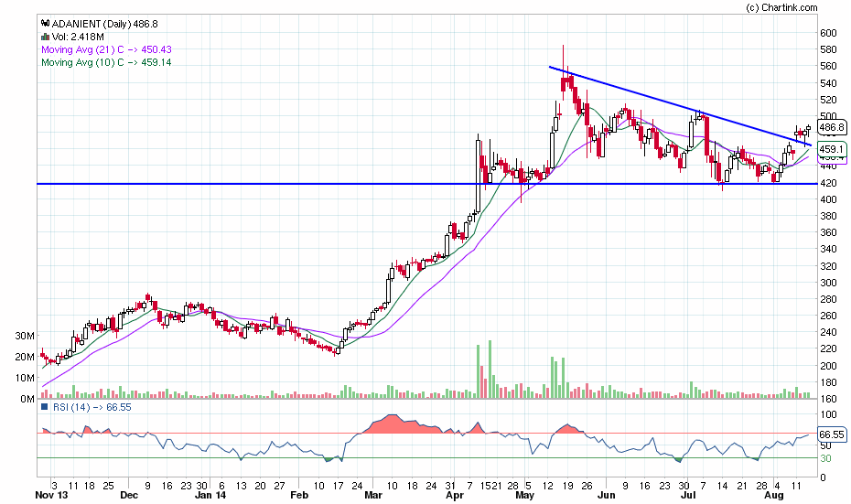Click the (c) Chartink.com credit
Screen dimensions: 851x504
[x=781, y=7]
